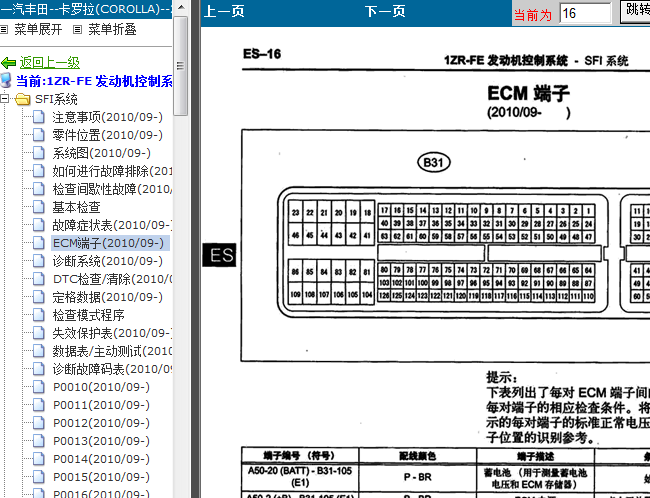Click the 端子编号 (符号) column header

pos(300,456)
